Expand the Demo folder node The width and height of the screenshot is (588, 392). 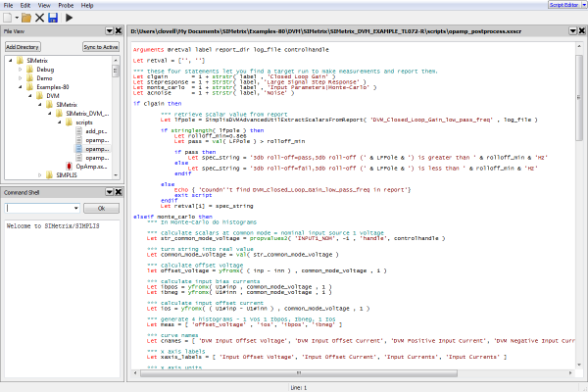pos(21,78)
